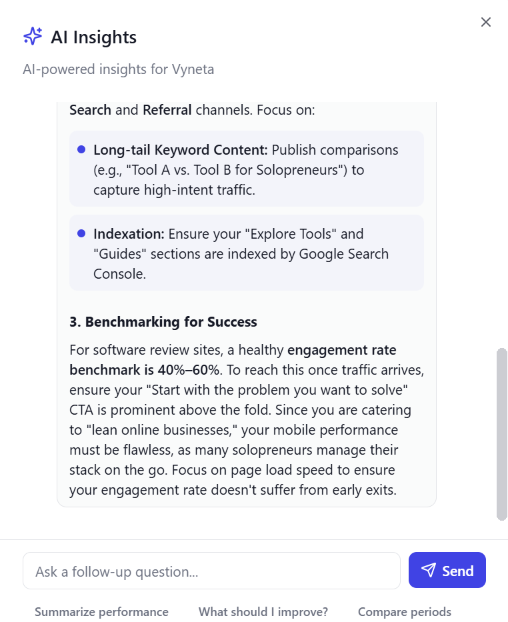Viewport: 508px width, 622px height.
Task: Click the AI Insights sparkle icon
Action: (33, 36)
